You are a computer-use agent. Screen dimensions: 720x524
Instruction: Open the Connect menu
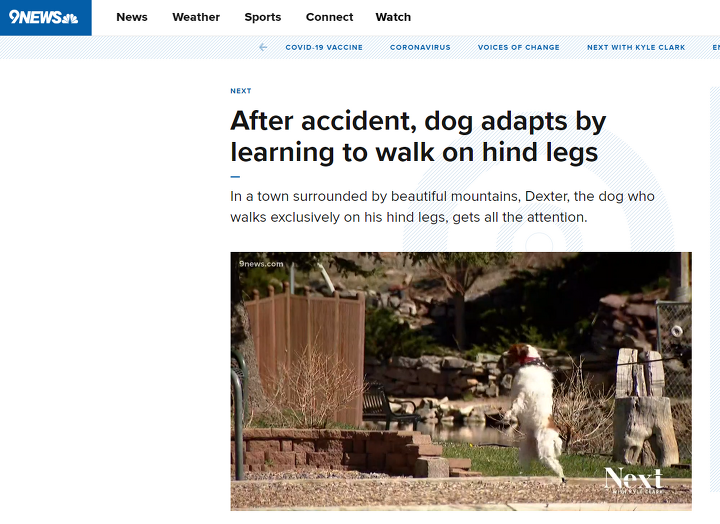[x=329, y=17]
